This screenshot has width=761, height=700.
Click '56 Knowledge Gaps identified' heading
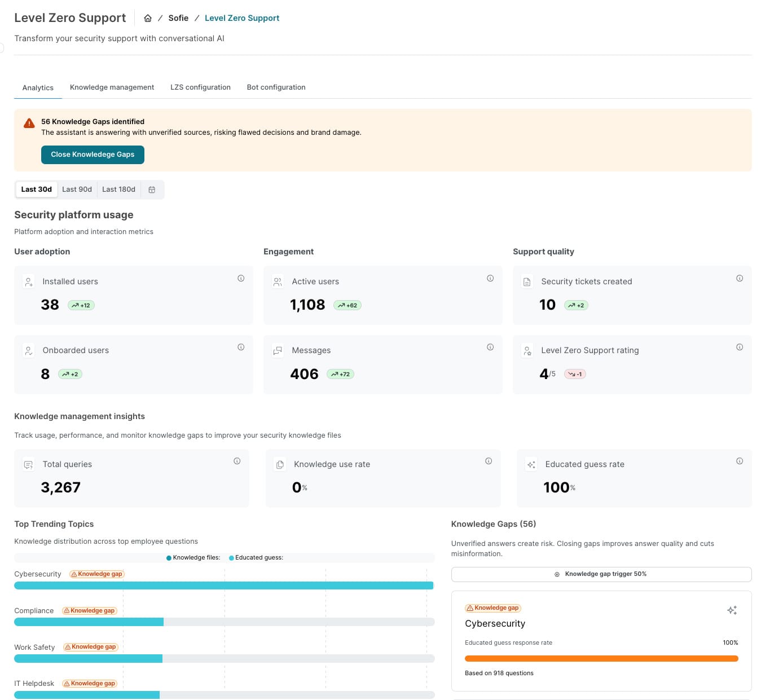93,122
